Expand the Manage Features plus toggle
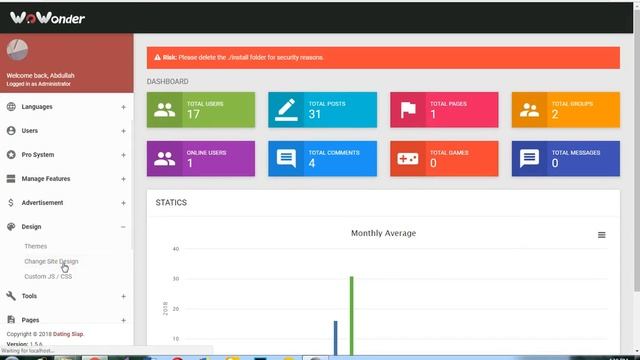This screenshot has height=360, width=640. [123, 179]
